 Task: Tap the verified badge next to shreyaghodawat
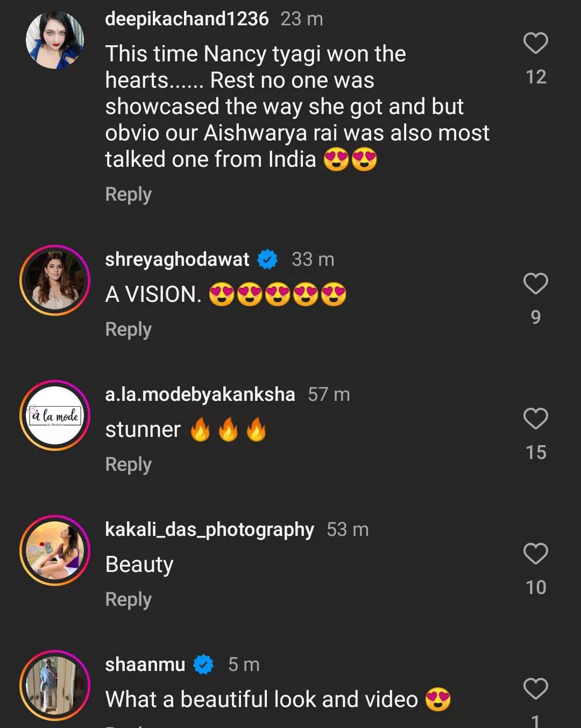[267, 260]
